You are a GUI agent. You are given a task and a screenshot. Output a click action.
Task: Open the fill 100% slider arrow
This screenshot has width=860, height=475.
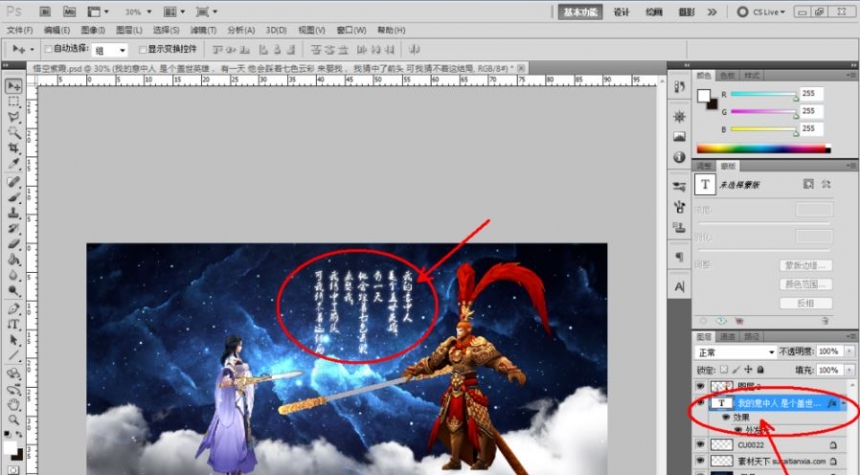(x=850, y=370)
